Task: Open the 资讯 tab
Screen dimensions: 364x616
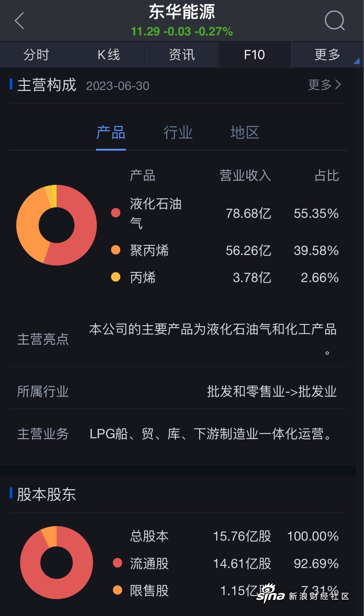Action: click(182, 55)
